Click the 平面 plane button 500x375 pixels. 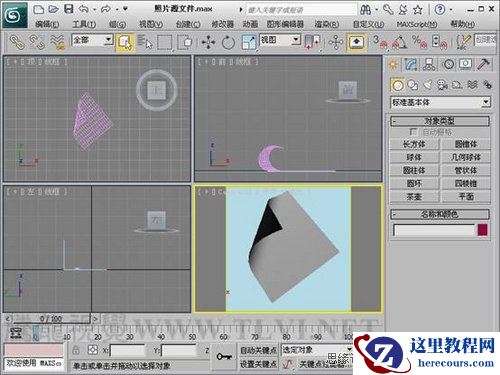tap(466, 197)
